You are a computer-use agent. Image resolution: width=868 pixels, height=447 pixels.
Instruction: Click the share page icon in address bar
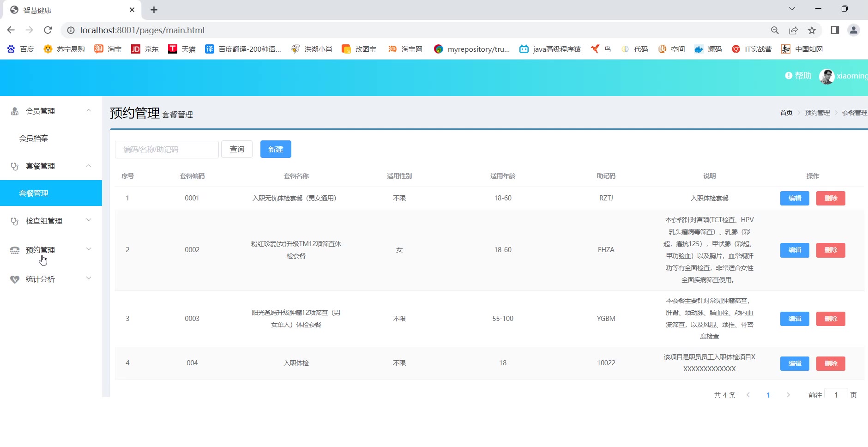click(x=793, y=30)
